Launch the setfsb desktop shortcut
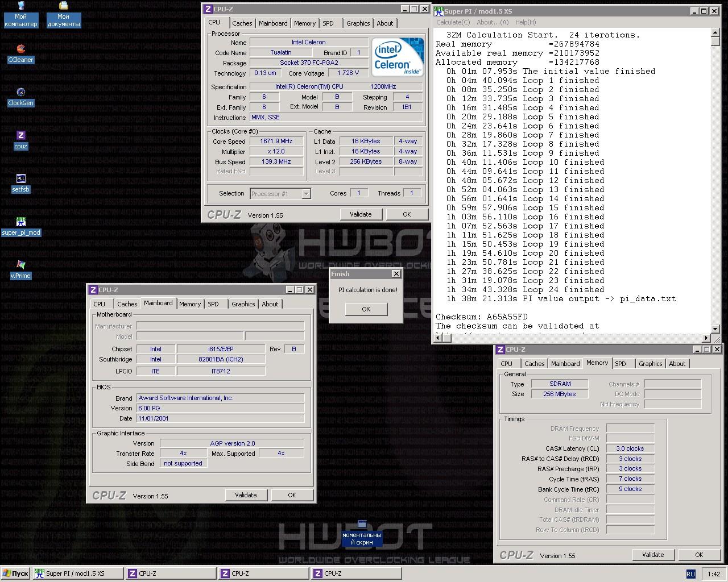 pos(21,183)
